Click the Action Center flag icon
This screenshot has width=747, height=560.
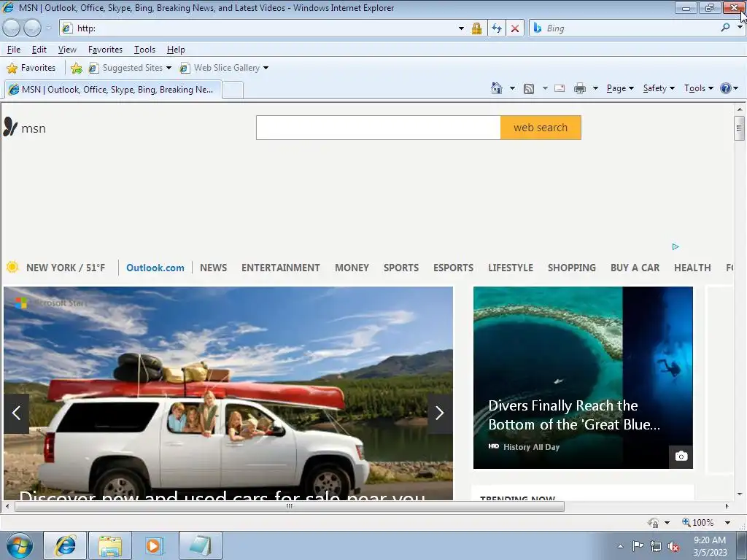click(638, 545)
